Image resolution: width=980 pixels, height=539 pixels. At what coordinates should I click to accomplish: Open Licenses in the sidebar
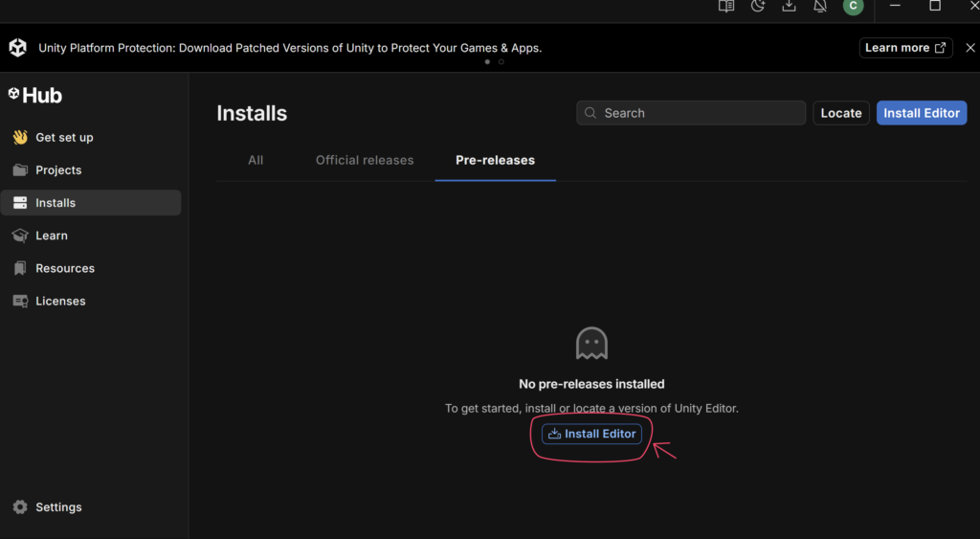coord(60,301)
